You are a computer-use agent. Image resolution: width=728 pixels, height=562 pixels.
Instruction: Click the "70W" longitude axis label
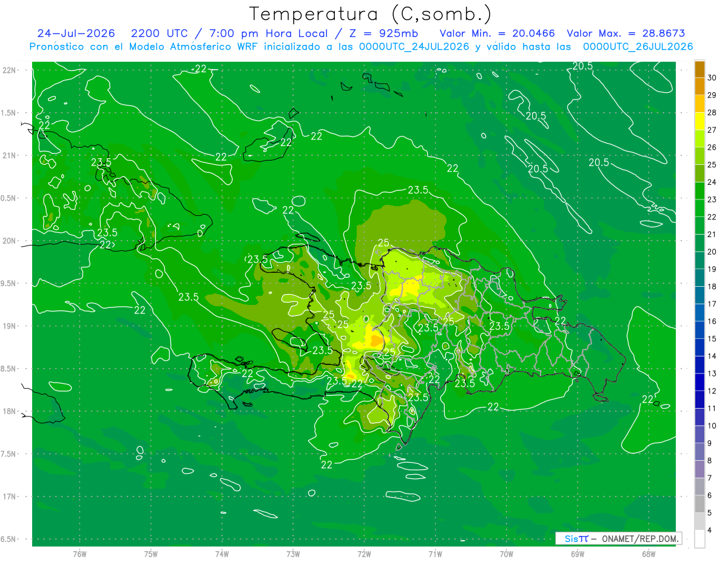point(507,554)
